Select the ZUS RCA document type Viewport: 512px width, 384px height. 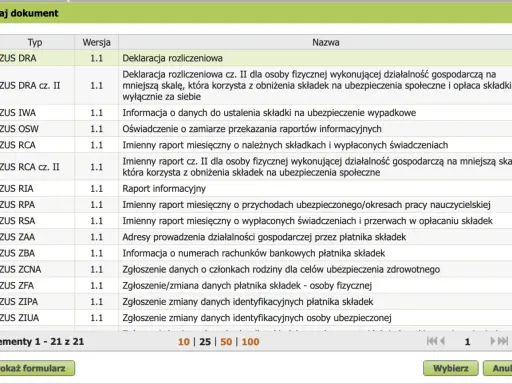(x=18, y=145)
